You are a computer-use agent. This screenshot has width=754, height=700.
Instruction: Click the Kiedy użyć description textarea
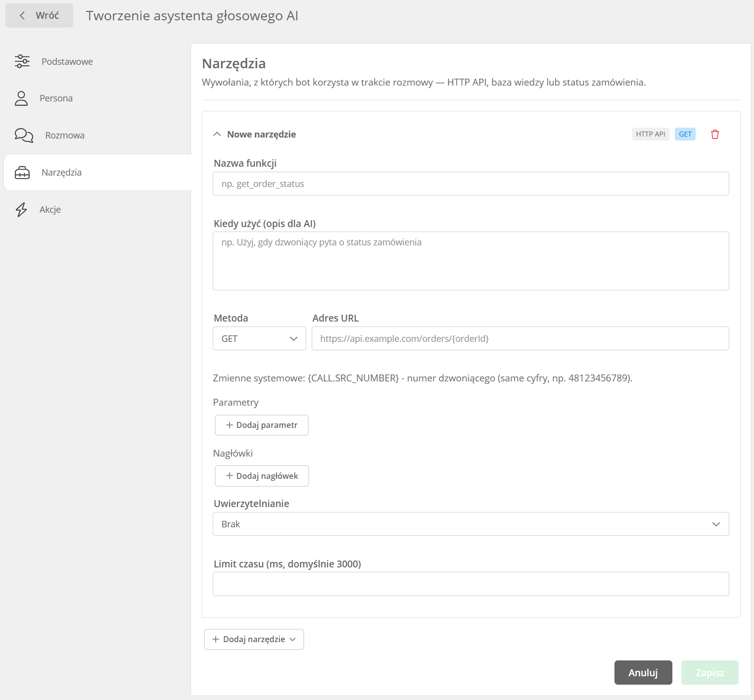coord(471,261)
